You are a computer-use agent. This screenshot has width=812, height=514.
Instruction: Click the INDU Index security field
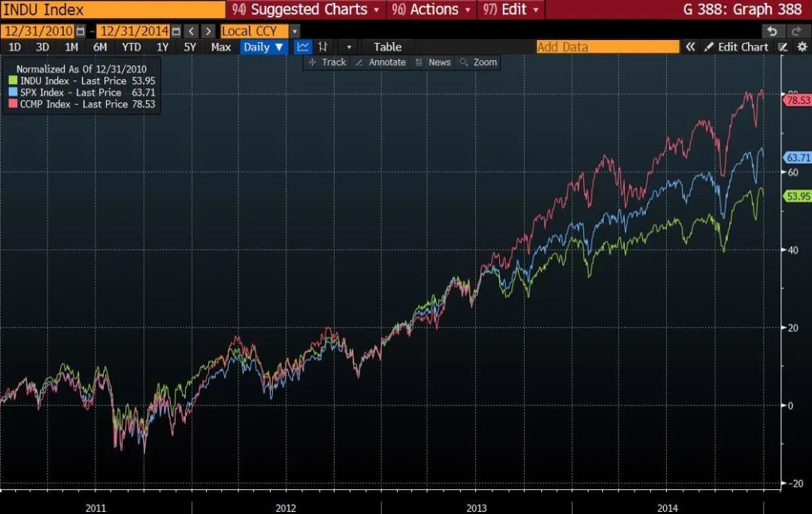pyautogui.click(x=113, y=9)
